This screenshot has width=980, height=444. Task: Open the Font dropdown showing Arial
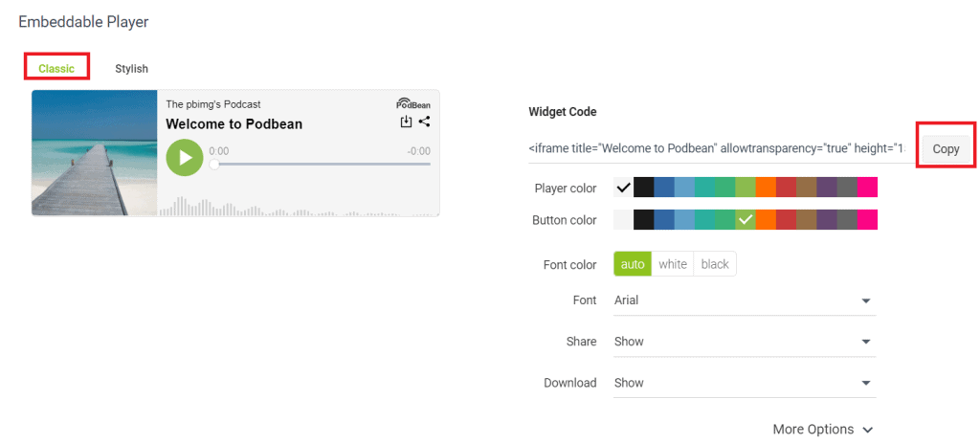(x=745, y=300)
